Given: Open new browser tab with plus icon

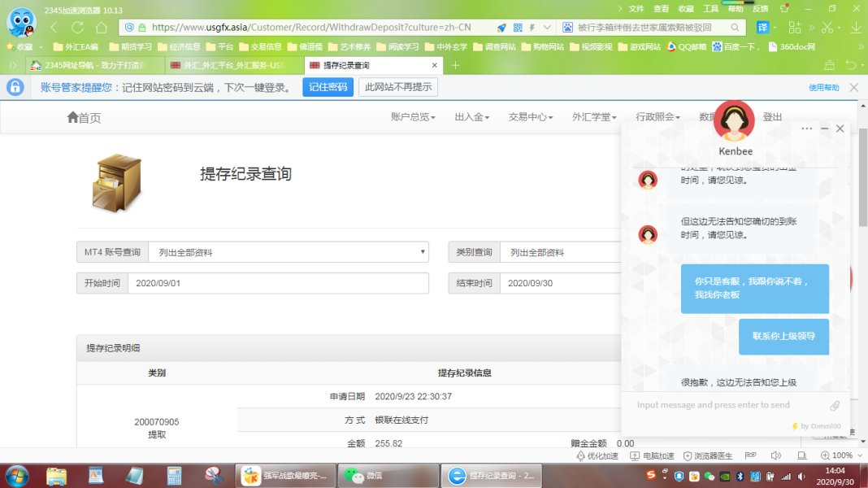Looking at the screenshot, I should pos(455,65).
